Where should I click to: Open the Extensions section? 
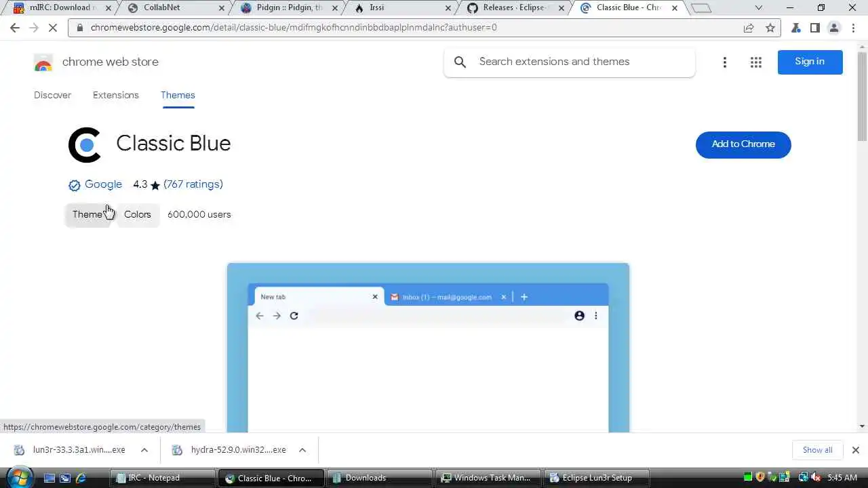(x=116, y=95)
